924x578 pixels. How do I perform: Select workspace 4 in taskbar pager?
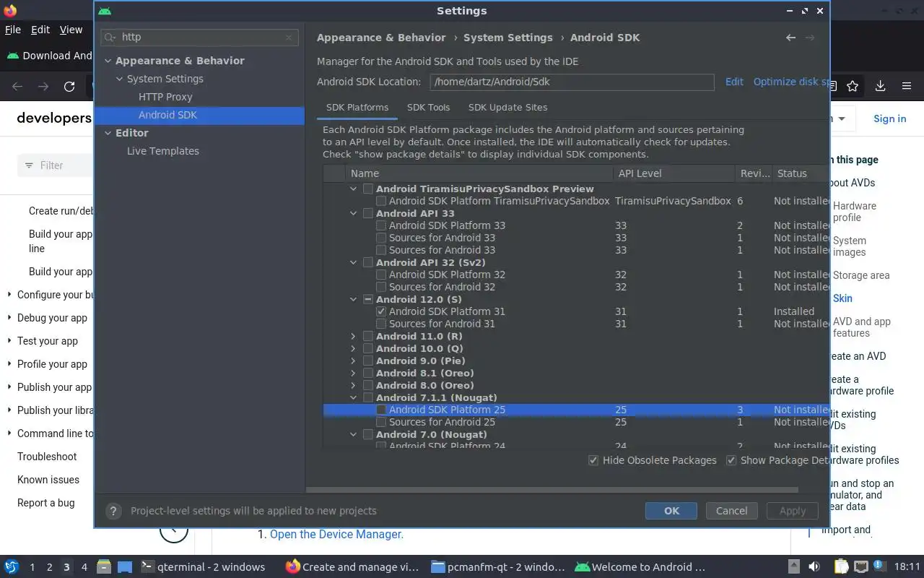(84, 567)
